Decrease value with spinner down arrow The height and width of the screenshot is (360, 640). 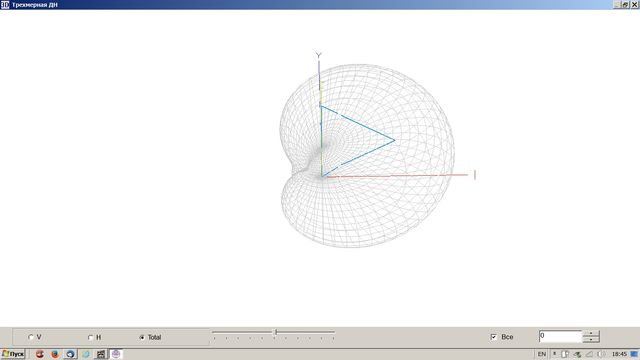[x=591, y=340]
